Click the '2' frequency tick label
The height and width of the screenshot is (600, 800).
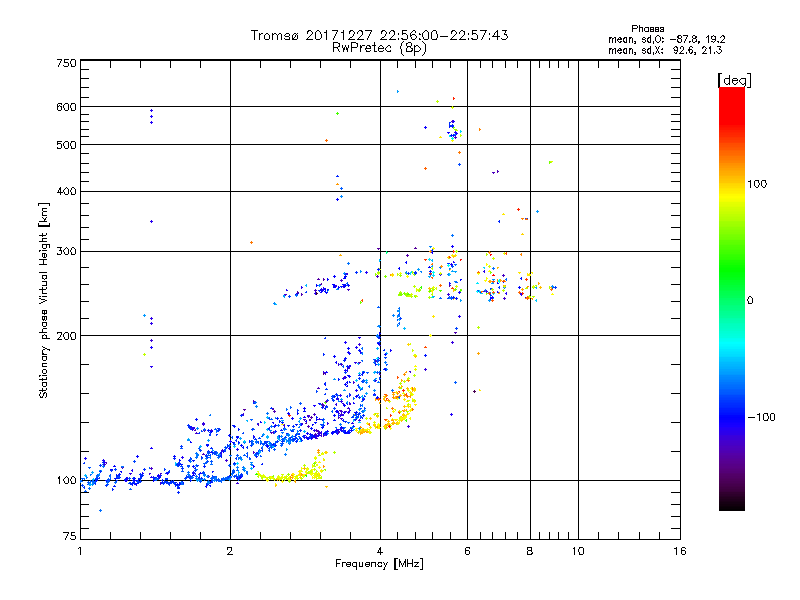[230, 551]
